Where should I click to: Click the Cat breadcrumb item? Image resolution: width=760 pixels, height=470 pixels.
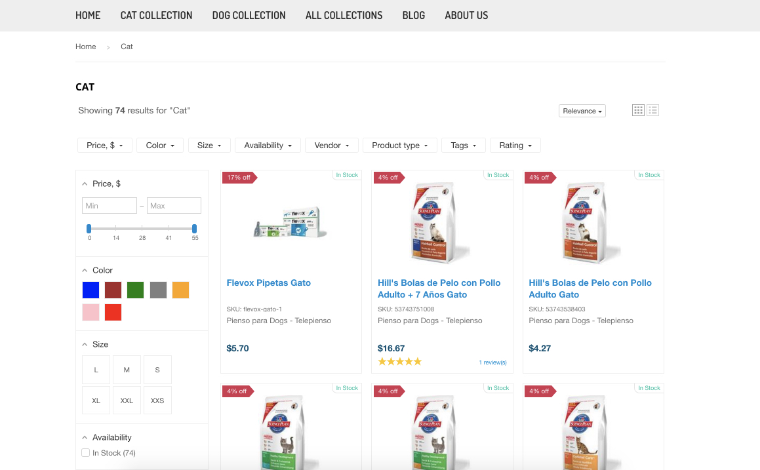pyautogui.click(x=127, y=47)
